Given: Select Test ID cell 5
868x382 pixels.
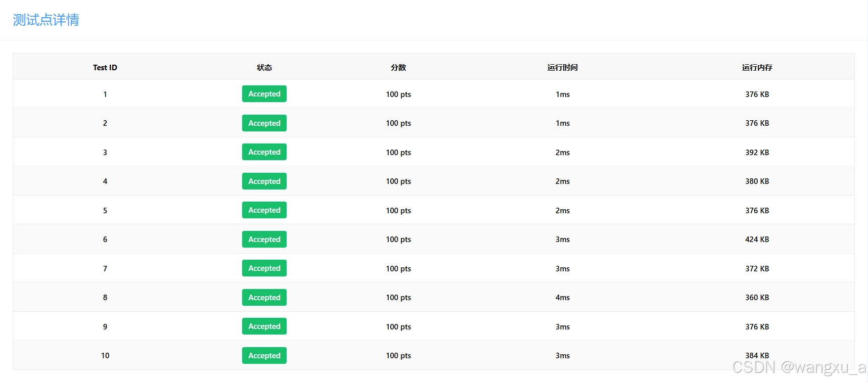Looking at the screenshot, I should (x=105, y=211).
